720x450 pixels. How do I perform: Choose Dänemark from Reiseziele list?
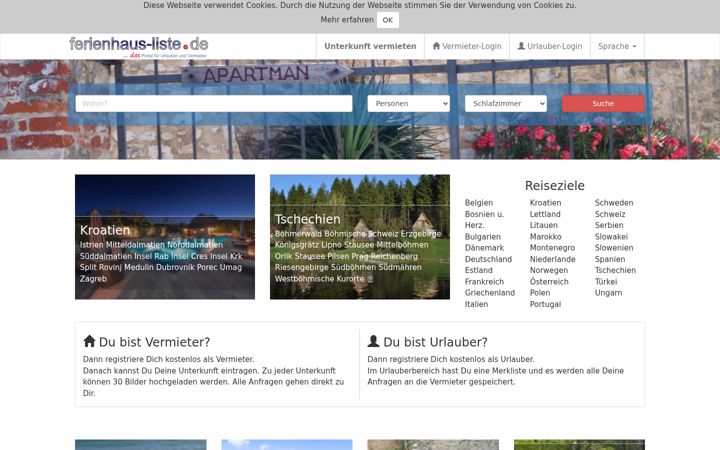click(484, 248)
